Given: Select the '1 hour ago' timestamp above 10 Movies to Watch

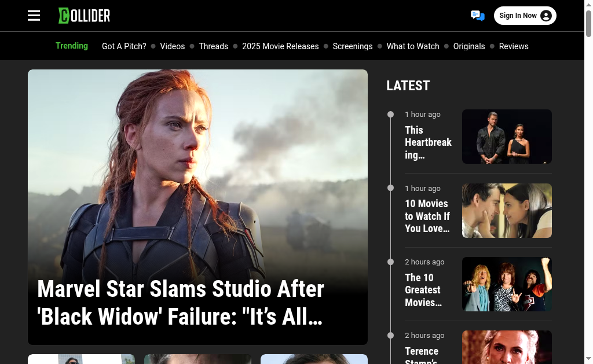Looking at the screenshot, I should (x=423, y=188).
